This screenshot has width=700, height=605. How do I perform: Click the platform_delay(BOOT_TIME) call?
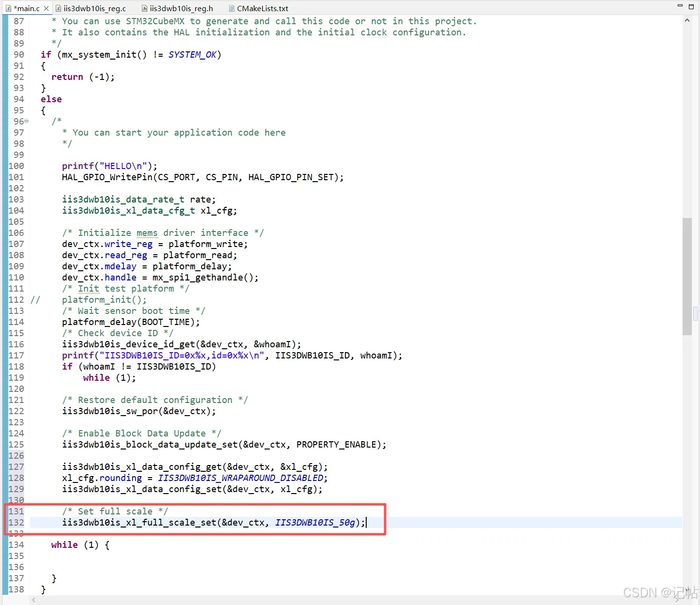point(131,322)
